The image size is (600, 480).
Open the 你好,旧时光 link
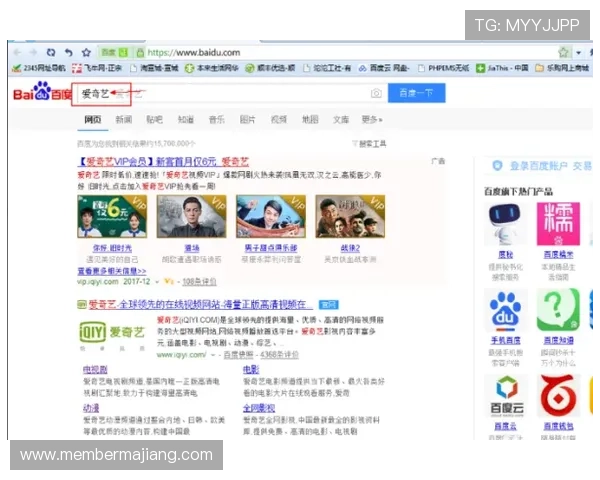point(112,248)
